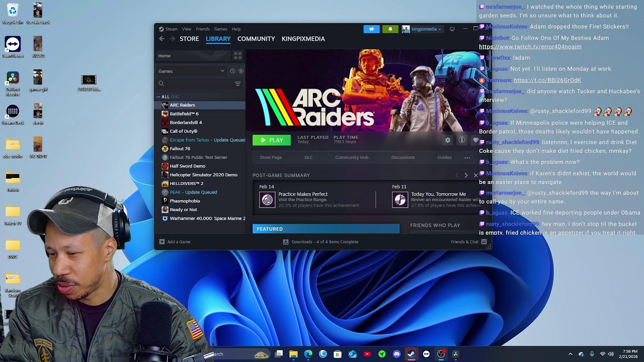644x362 pixels.
Task: Open the Community Hub link
Action: click(x=352, y=157)
